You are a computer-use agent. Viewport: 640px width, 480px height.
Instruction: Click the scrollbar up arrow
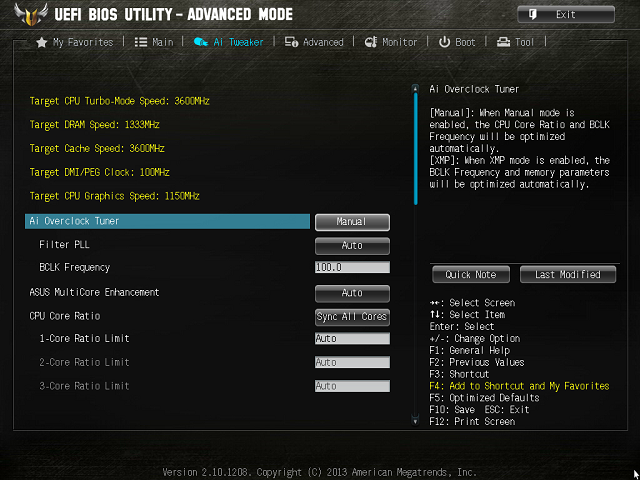pyautogui.click(x=415, y=89)
